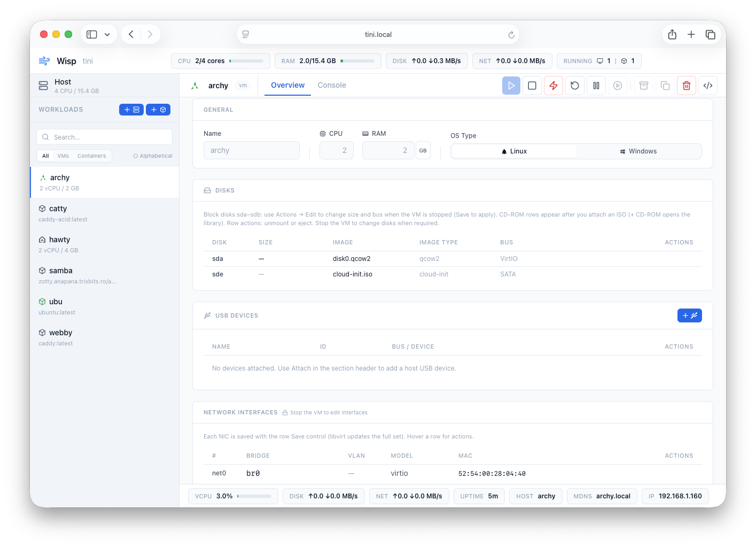Select archy workload in sidebar
The image size is (756, 547).
pyautogui.click(x=105, y=182)
